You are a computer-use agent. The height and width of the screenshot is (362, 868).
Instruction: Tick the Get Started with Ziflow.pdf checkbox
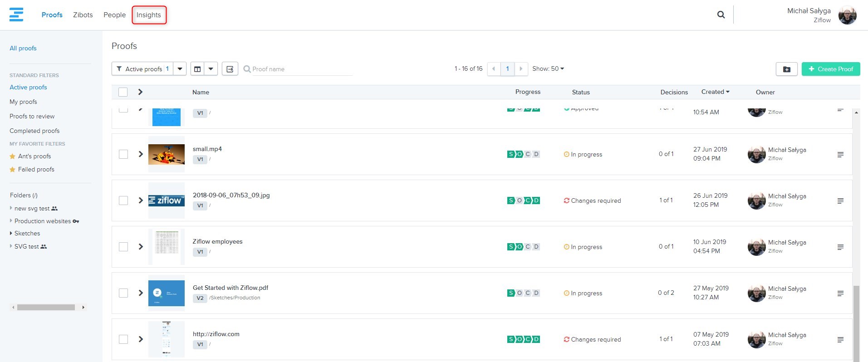click(123, 293)
